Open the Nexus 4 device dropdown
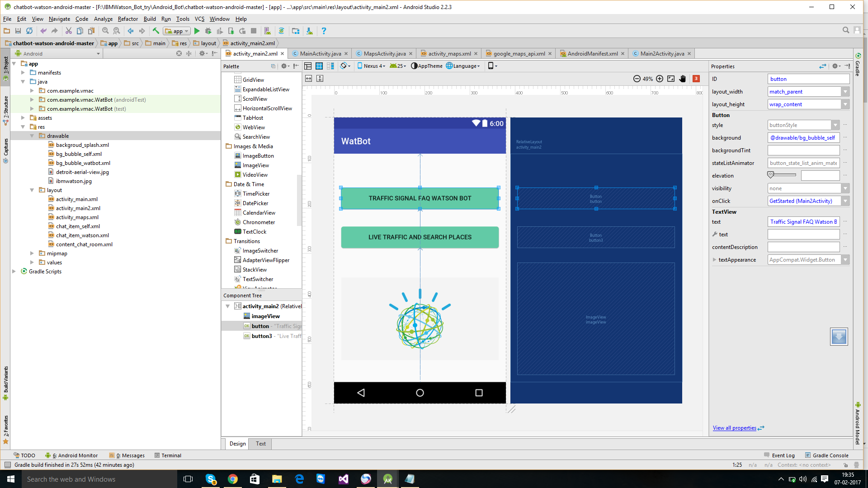Screen dimensions: 868x488 coord(371,66)
